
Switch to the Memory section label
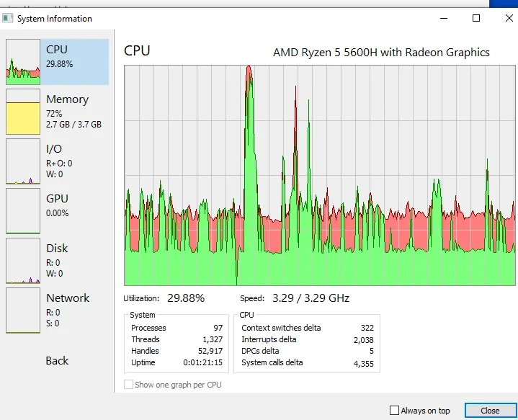68,99
